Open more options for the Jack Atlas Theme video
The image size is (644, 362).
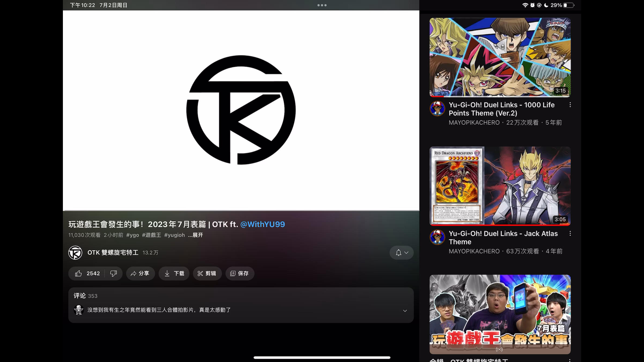[570, 234]
